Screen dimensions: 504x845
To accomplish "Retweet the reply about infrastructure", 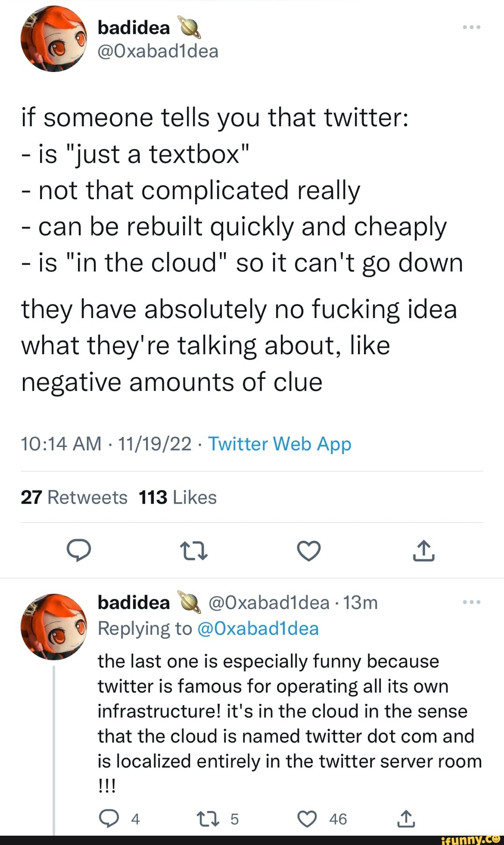I will tap(204, 819).
